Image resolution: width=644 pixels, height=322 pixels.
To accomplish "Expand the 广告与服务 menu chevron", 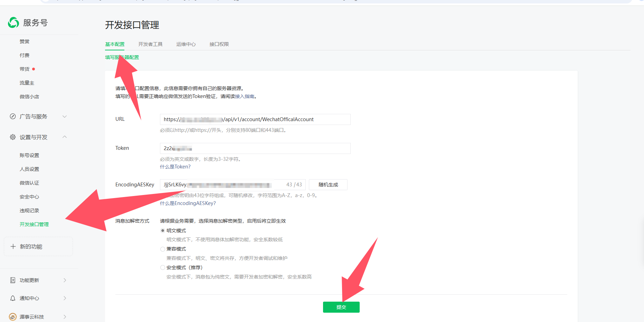I will click(65, 117).
